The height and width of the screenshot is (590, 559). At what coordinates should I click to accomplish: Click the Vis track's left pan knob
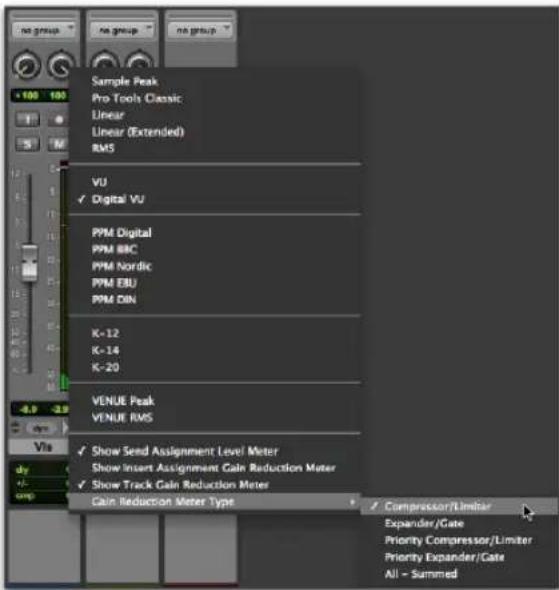(26, 65)
